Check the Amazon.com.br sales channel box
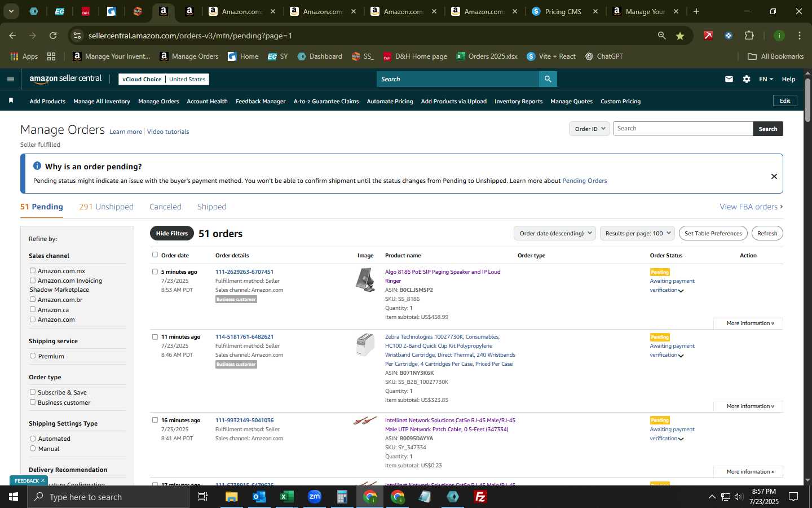Screen dimensions: 812x508 tap(33, 300)
